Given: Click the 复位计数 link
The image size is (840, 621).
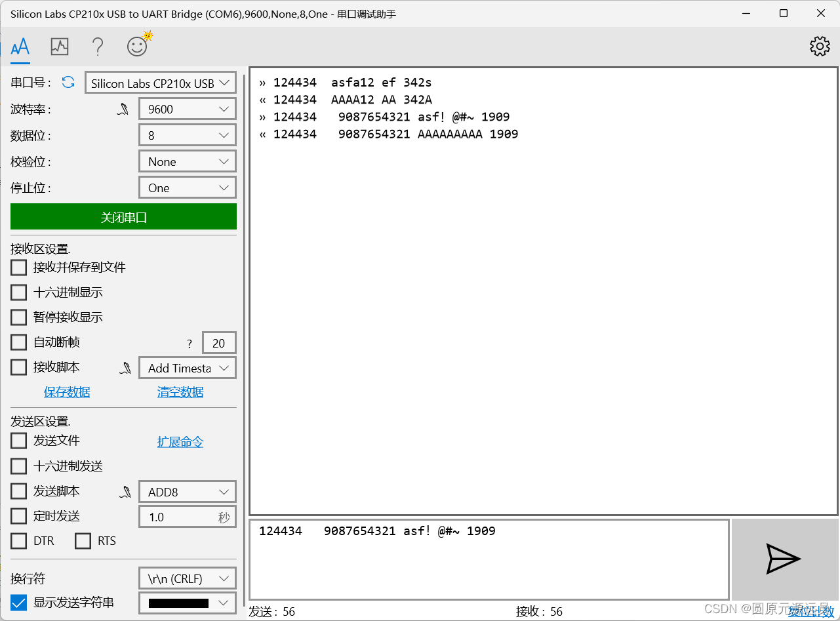Looking at the screenshot, I should pyautogui.click(x=811, y=612).
